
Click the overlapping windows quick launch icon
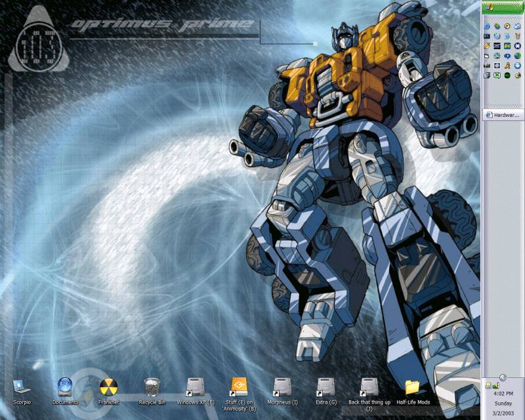click(x=487, y=75)
